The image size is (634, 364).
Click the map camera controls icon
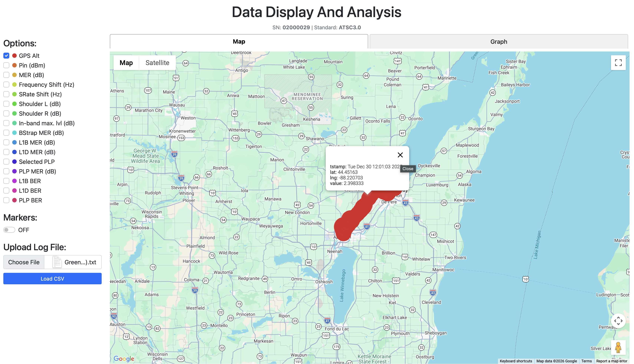coord(618,321)
